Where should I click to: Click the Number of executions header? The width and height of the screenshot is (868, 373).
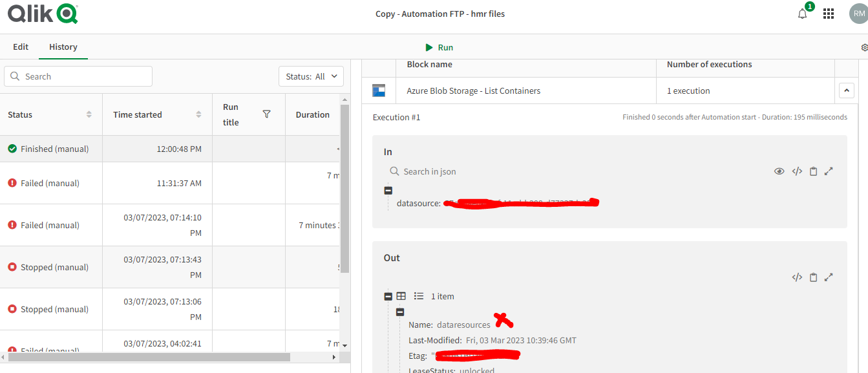coord(709,64)
